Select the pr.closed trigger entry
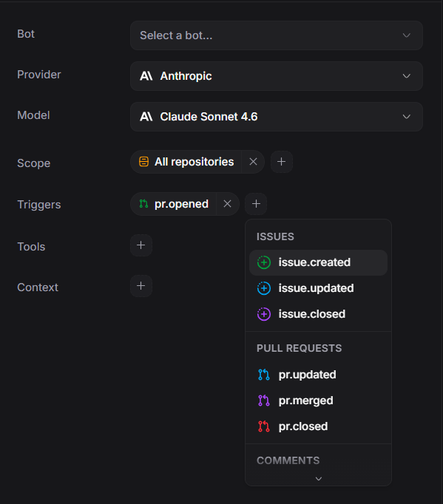Viewport: 443px width, 504px height. point(318,426)
